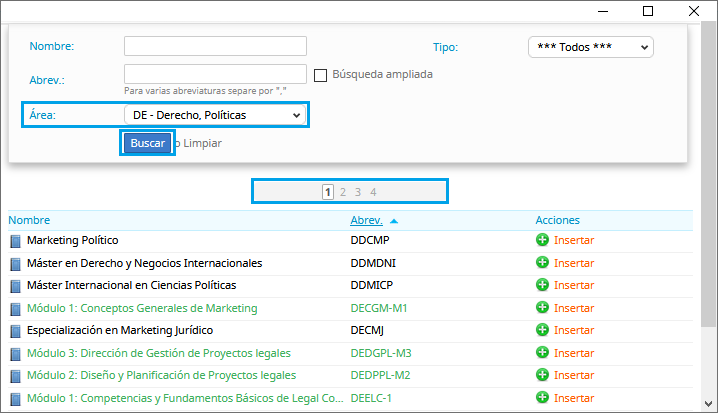Maximize the window

[x=648, y=11]
